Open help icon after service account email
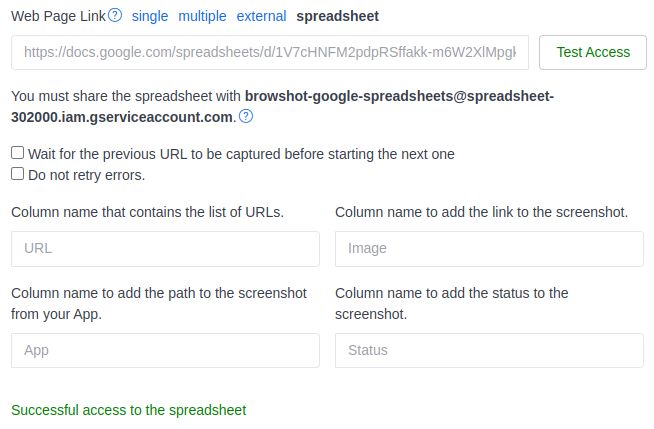Image resolution: width=654 pixels, height=429 pixels. tap(246, 116)
